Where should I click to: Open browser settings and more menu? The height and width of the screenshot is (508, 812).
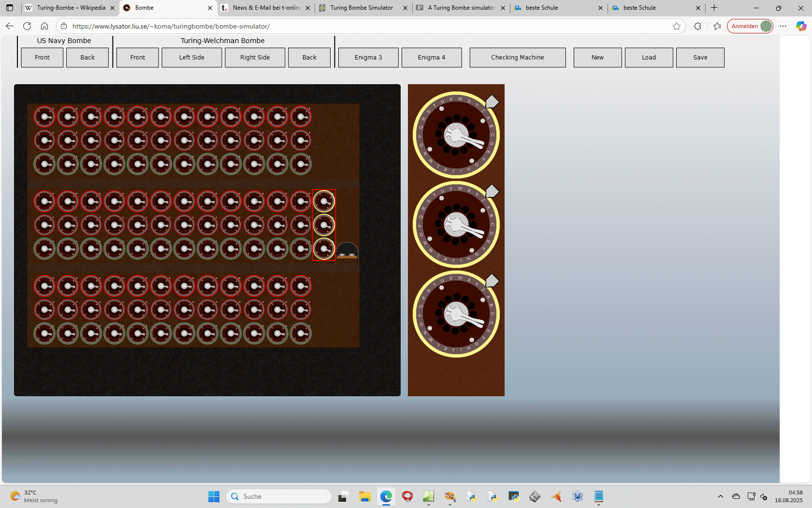tap(783, 26)
